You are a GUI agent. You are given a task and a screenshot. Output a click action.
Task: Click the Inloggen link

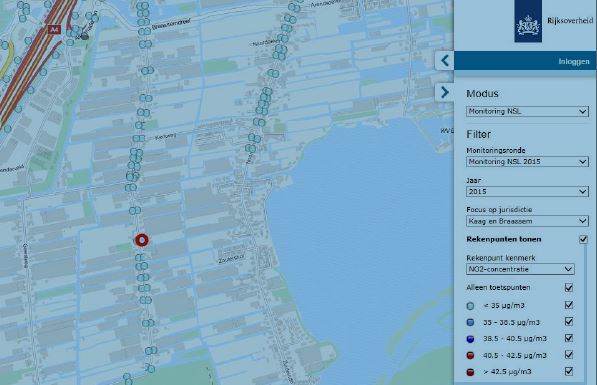574,62
